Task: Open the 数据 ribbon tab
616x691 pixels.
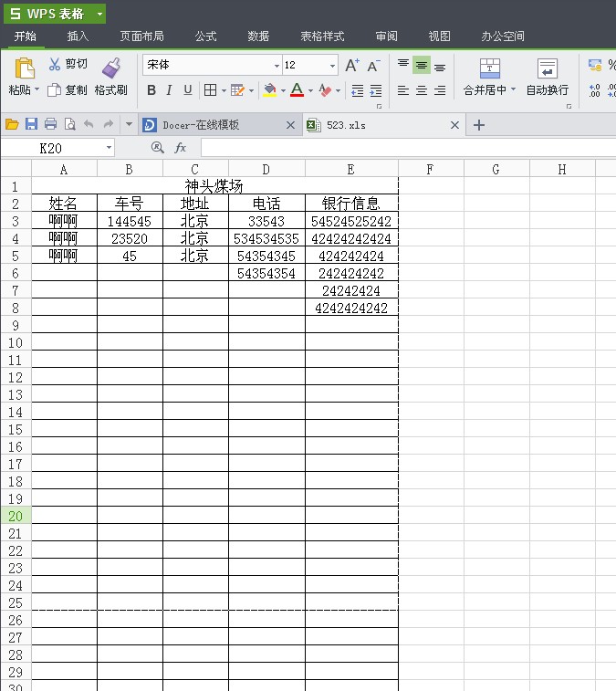Action: (x=258, y=37)
